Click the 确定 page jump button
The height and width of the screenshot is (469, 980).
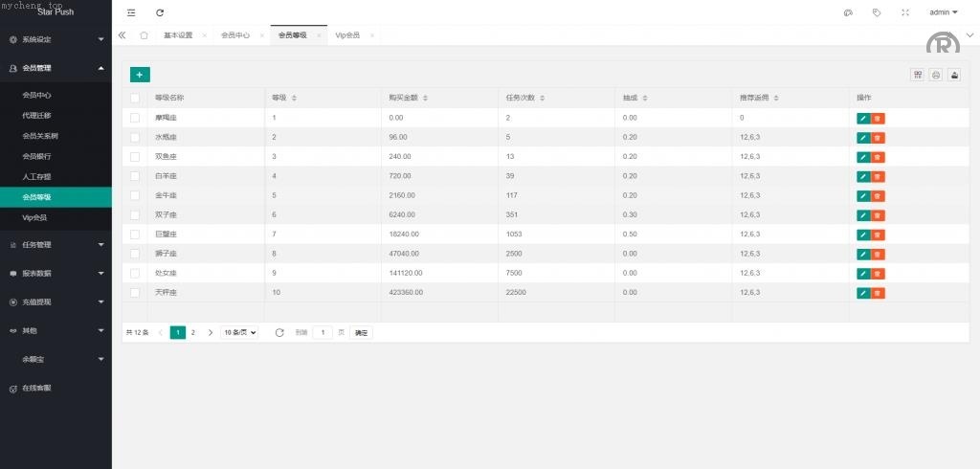361,332
